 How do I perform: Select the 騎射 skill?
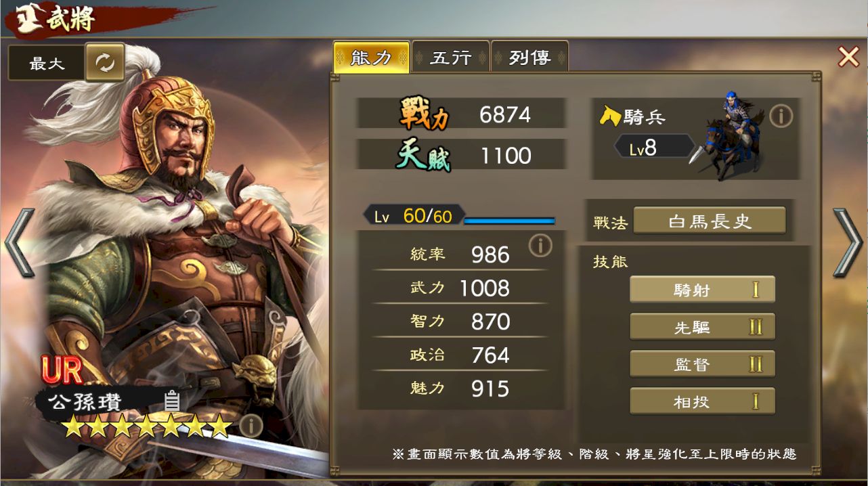[x=702, y=290]
